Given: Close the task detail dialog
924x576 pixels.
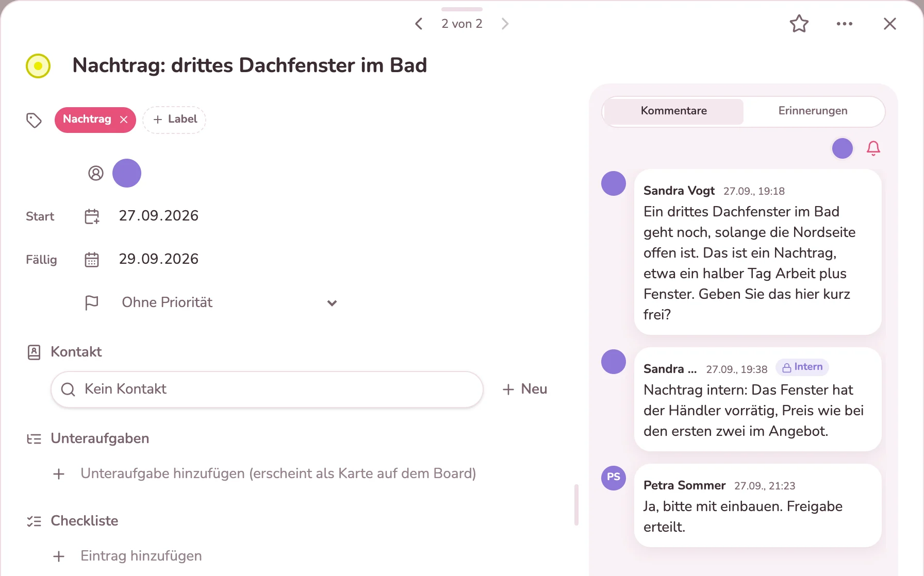Looking at the screenshot, I should click(890, 24).
